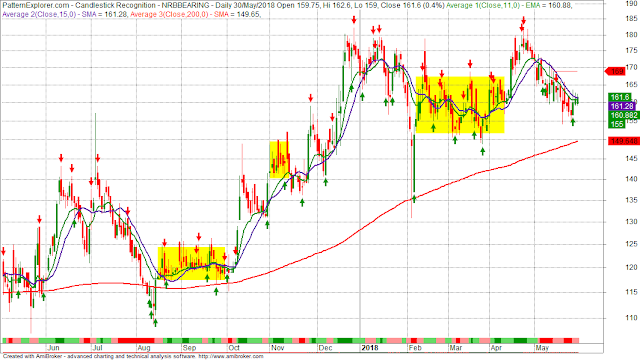Click the 120 price axis tick
Image resolution: width=640 pixels, height=360 pixels.
pyautogui.click(x=631, y=267)
